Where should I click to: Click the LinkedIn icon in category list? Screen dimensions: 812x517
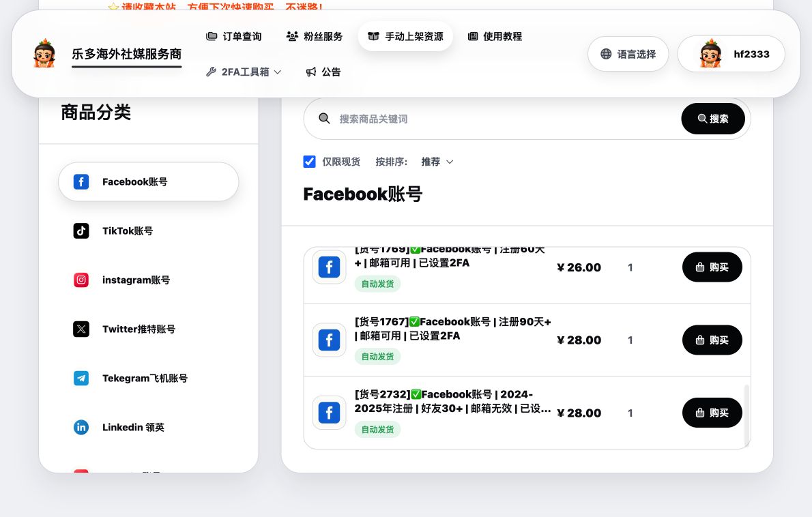coord(81,428)
